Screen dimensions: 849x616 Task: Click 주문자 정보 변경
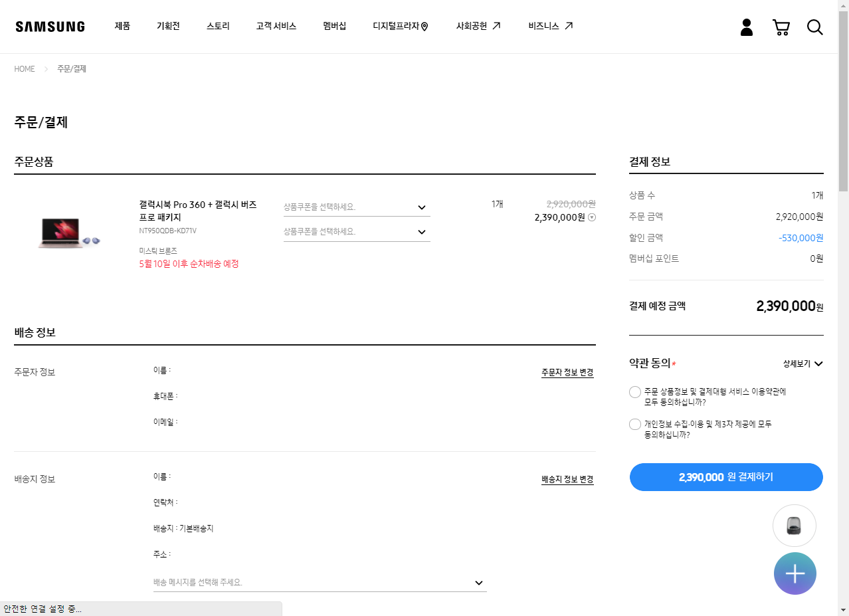tap(567, 372)
